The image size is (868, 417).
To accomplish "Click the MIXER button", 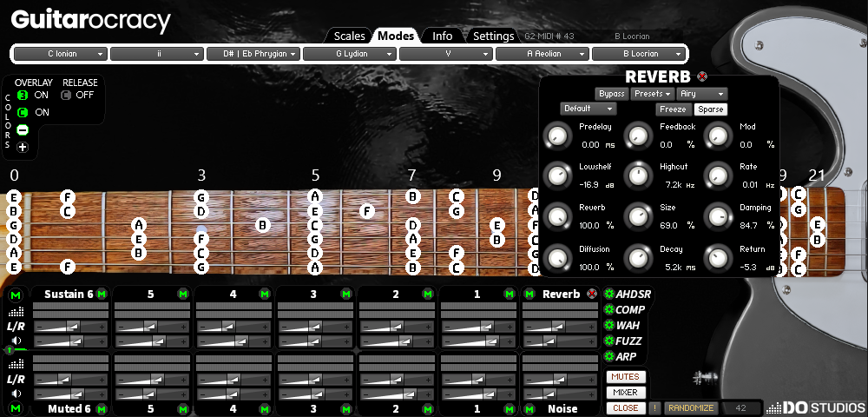I will click(x=626, y=392).
